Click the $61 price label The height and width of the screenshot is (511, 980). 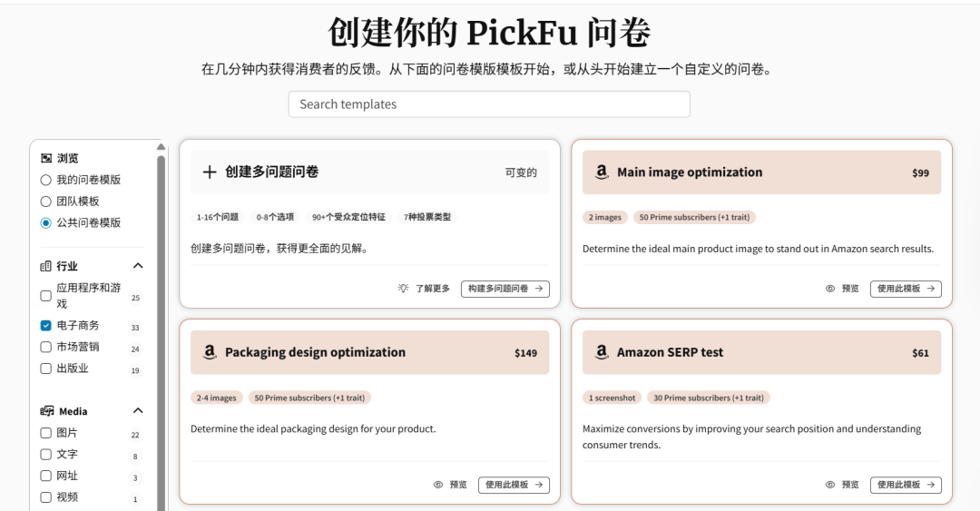pyautogui.click(x=921, y=353)
